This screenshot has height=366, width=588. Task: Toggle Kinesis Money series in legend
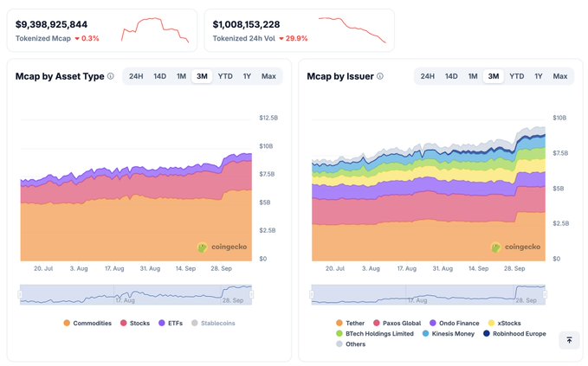pyautogui.click(x=449, y=333)
